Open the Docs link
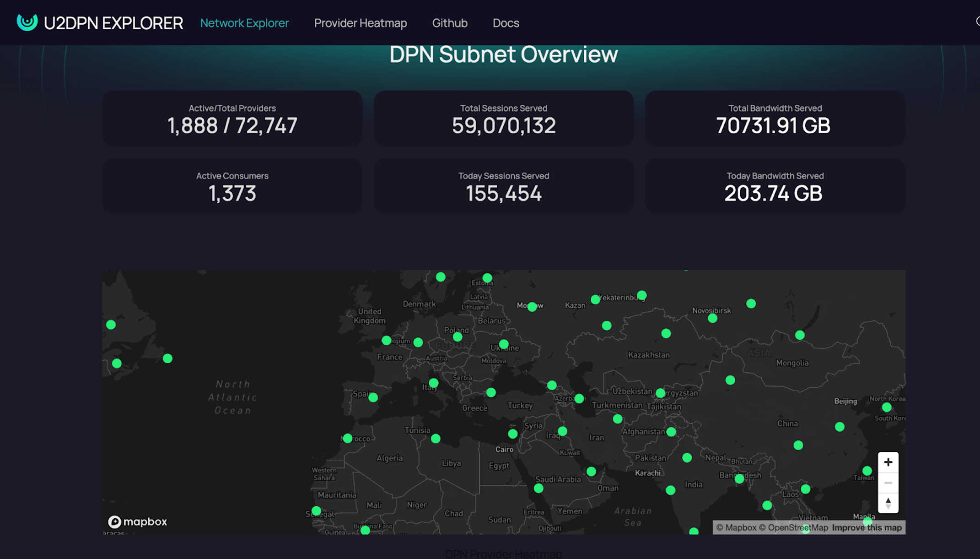Viewport: 980px width, 559px height. [506, 23]
